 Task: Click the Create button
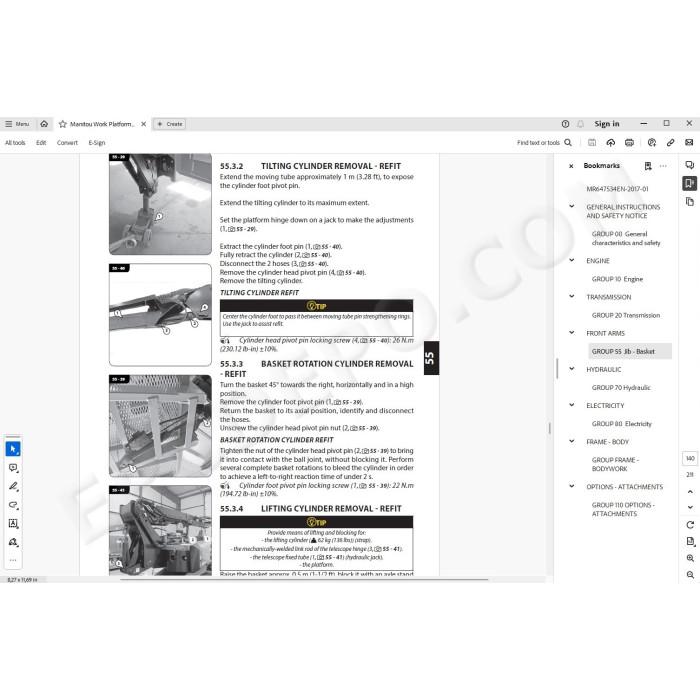pyautogui.click(x=170, y=124)
